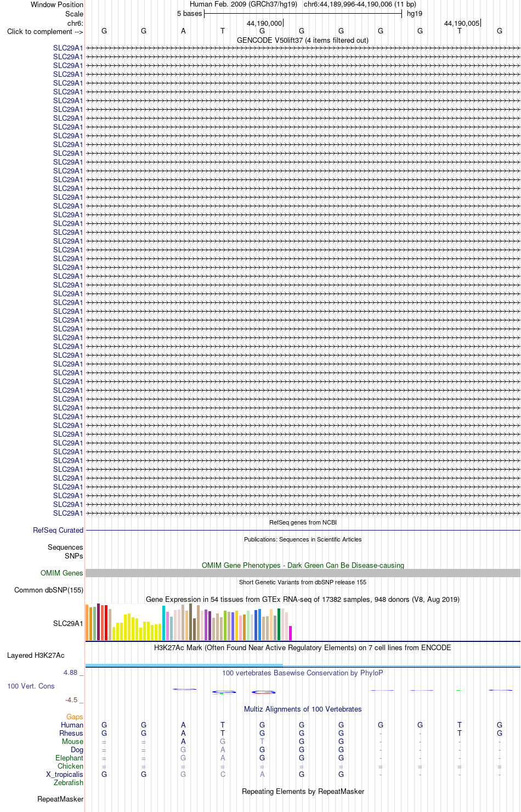
Task: Click the OMIM Gene Phenotypes track title
Action: coord(303,566)
